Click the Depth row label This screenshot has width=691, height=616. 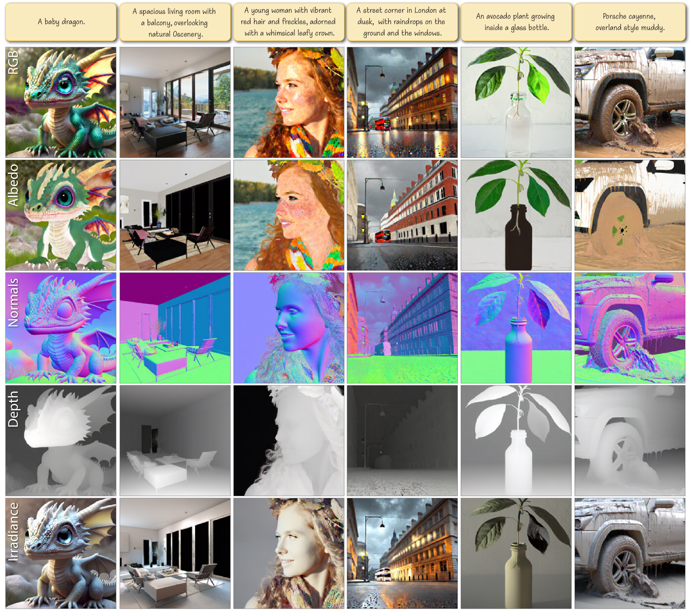13,409
